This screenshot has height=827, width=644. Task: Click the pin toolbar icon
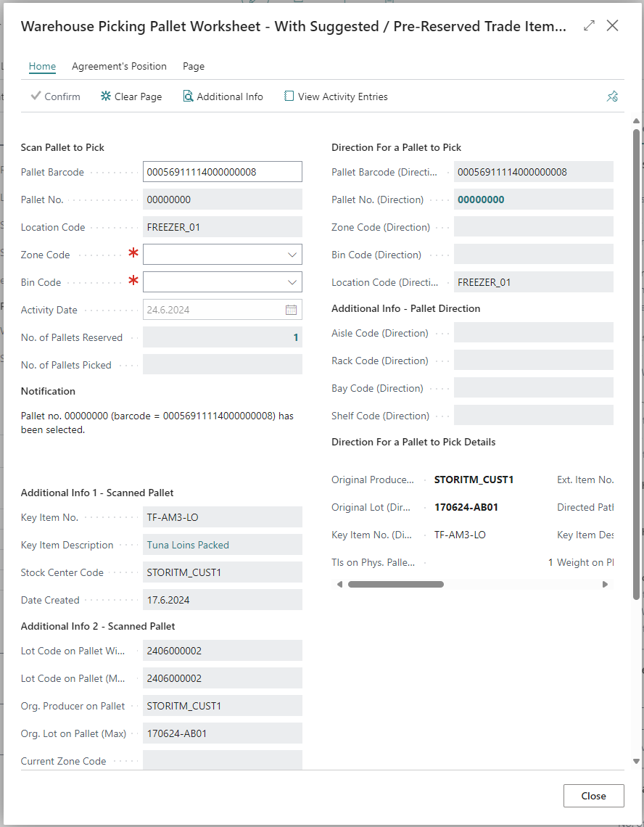click(x=612, y=96)
